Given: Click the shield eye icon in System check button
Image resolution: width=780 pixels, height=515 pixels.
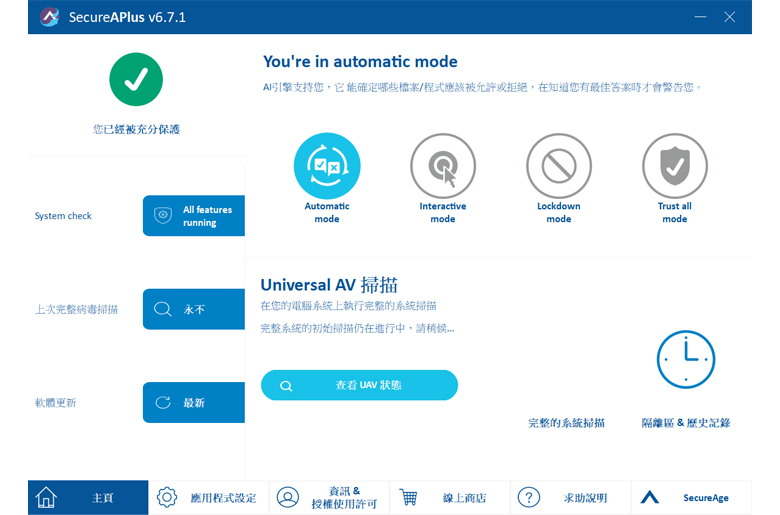Looking at the screenshot, I should [x=163, y=215].
